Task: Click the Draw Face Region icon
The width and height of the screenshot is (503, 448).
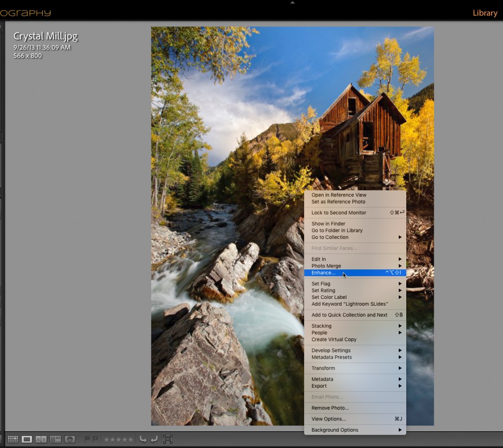Action: click(x=168, y=439)
